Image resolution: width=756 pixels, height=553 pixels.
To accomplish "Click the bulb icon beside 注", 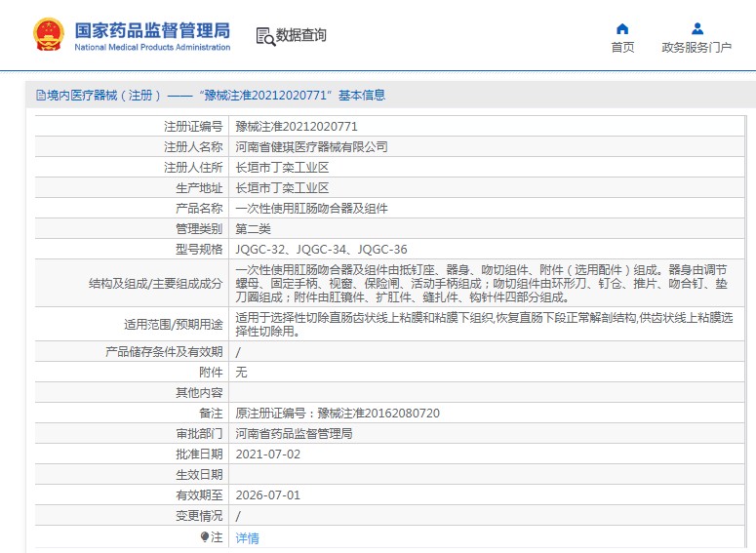I will 205,536.
